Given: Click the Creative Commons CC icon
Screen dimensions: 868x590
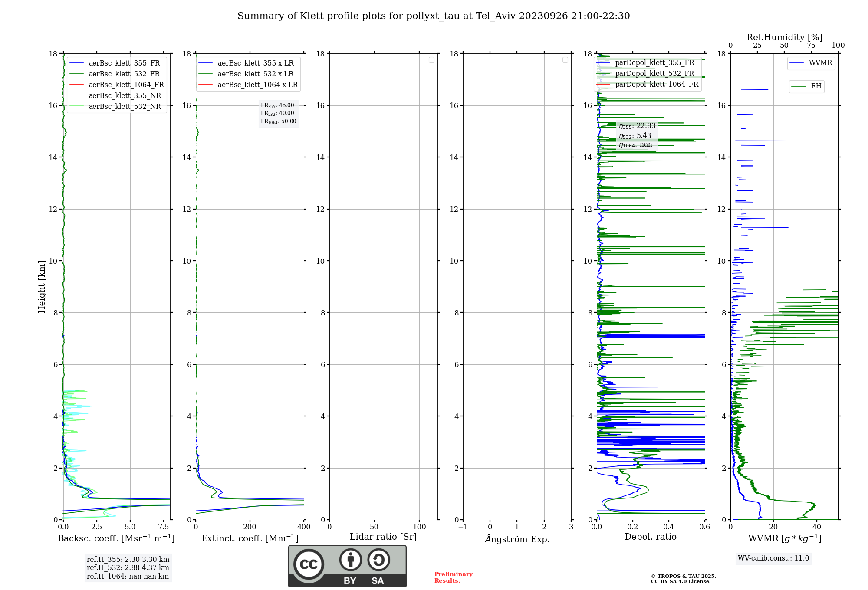Looking at the screenshot, I should pos(309,564).
